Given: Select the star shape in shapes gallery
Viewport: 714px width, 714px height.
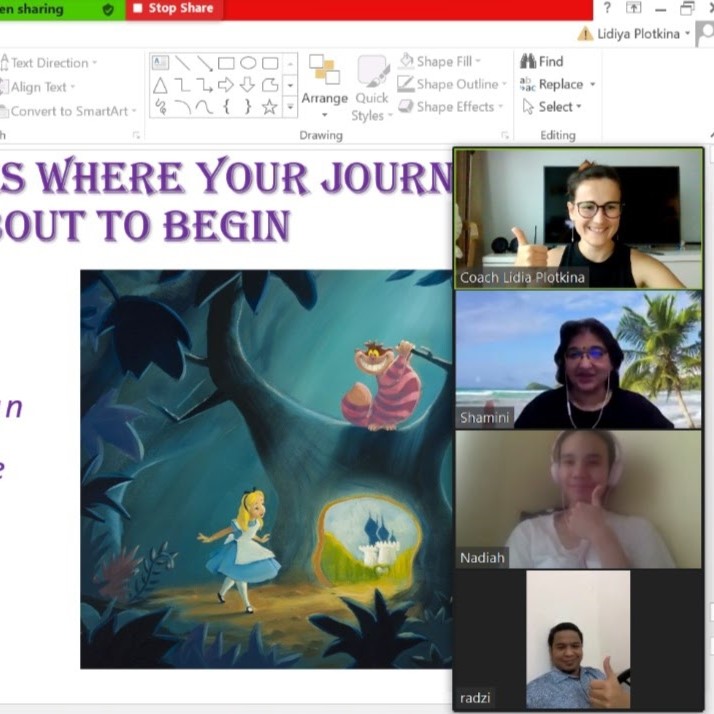Looking at the screenshot, I should click(x=269, y=106).
